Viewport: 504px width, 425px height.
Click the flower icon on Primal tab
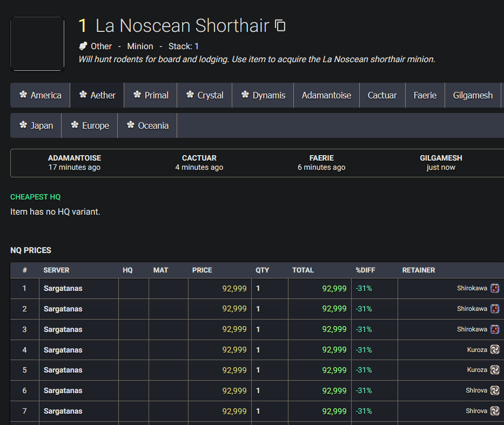click(137, 95)
